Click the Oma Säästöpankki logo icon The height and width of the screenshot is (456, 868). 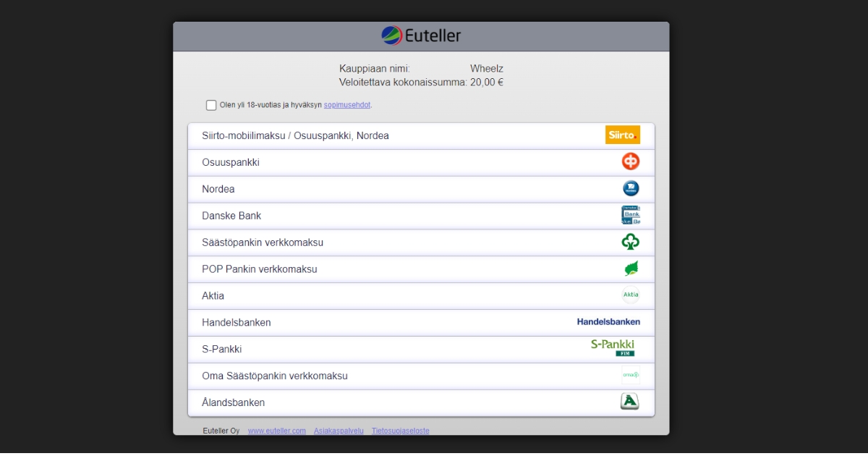(x=631, y=375)
